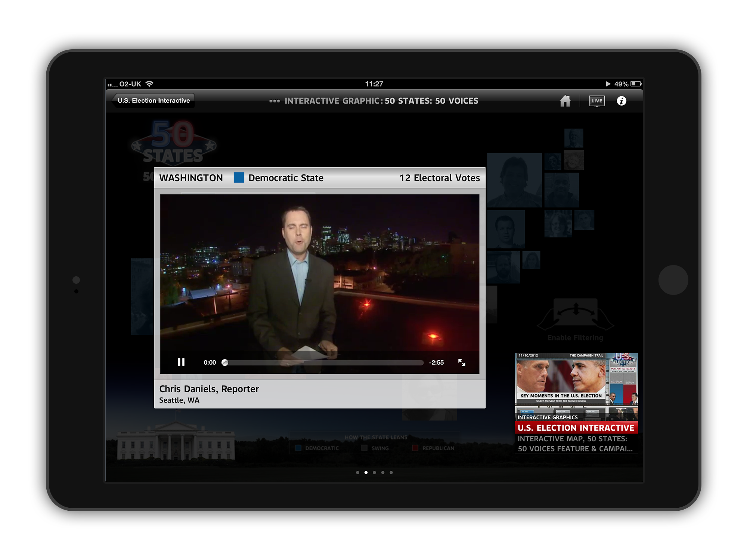Viewport: 747px width, 560px height.
Task: Seek on the video progress slider
Action: tap(323, 363)
